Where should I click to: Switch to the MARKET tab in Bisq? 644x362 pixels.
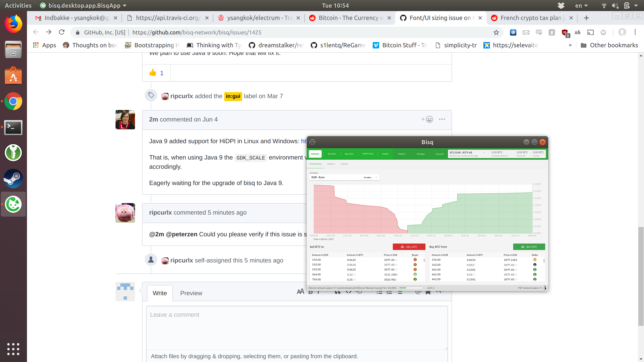click(315, 154)
